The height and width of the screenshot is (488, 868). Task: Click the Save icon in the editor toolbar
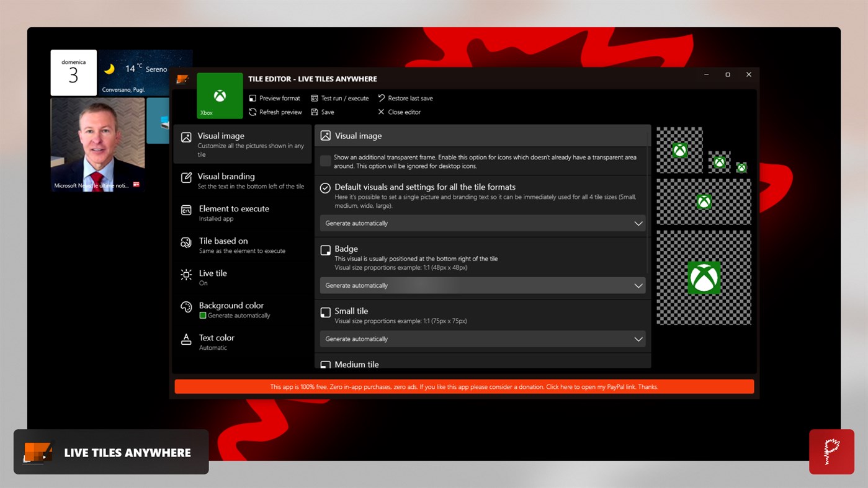coord(315,112)
